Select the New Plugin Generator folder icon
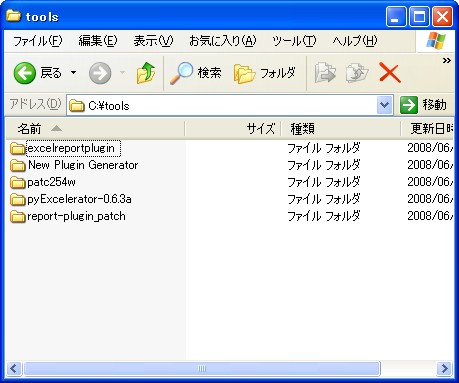Screen dimensions: 459x383 coord(18,165)
